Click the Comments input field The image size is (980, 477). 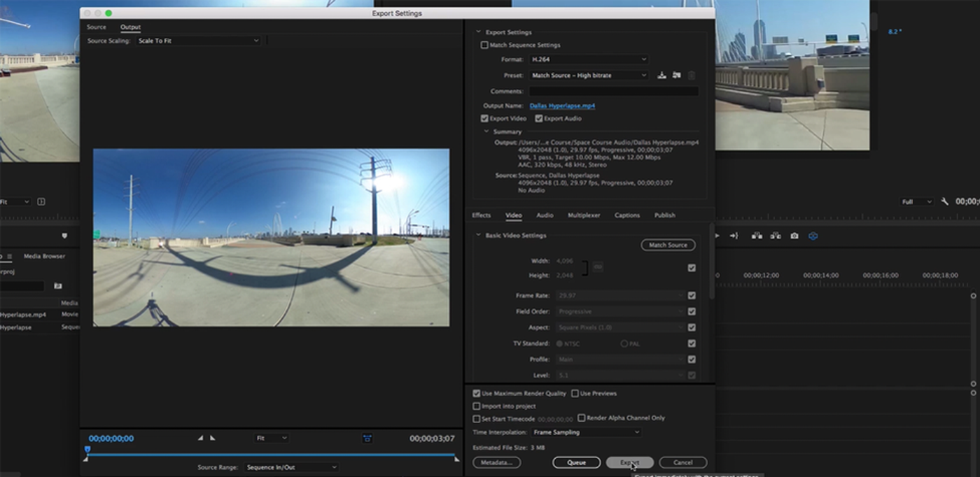pyautogui.click(x=613, y=92)
